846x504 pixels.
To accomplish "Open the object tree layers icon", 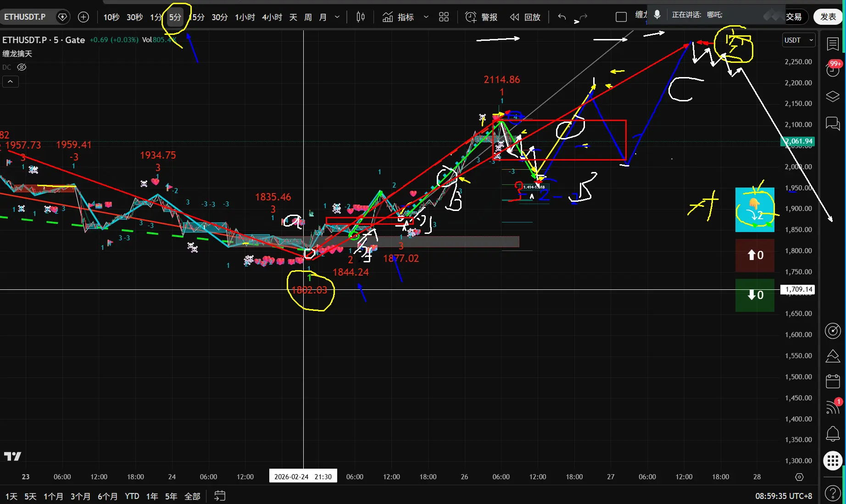I will click(x=833, y=97).
